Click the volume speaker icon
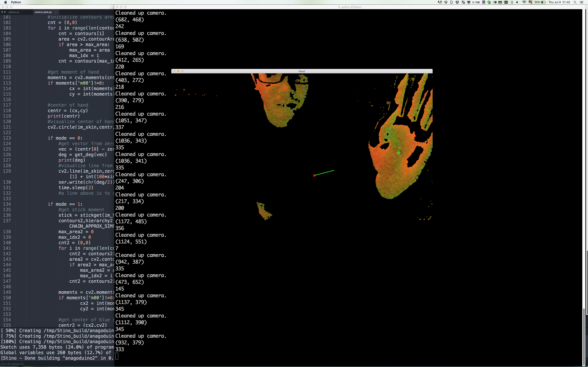Viewport: 588px width, 367px height. tap(517, 2)
